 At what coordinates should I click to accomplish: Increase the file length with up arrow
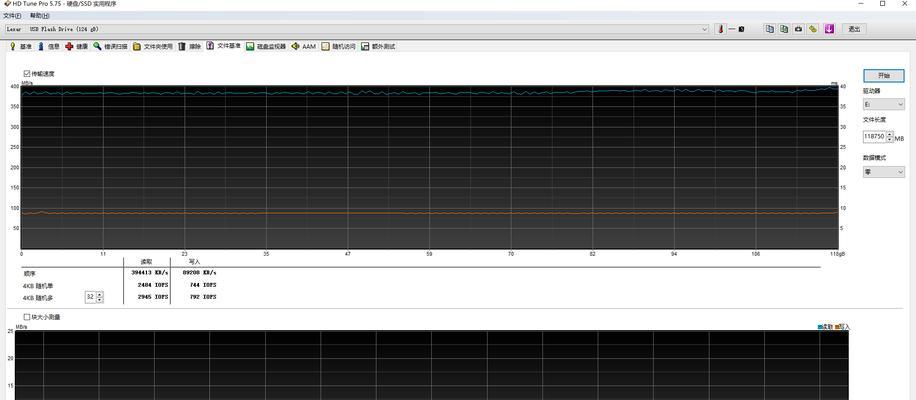pyautogui.click(x=889, y=134)
